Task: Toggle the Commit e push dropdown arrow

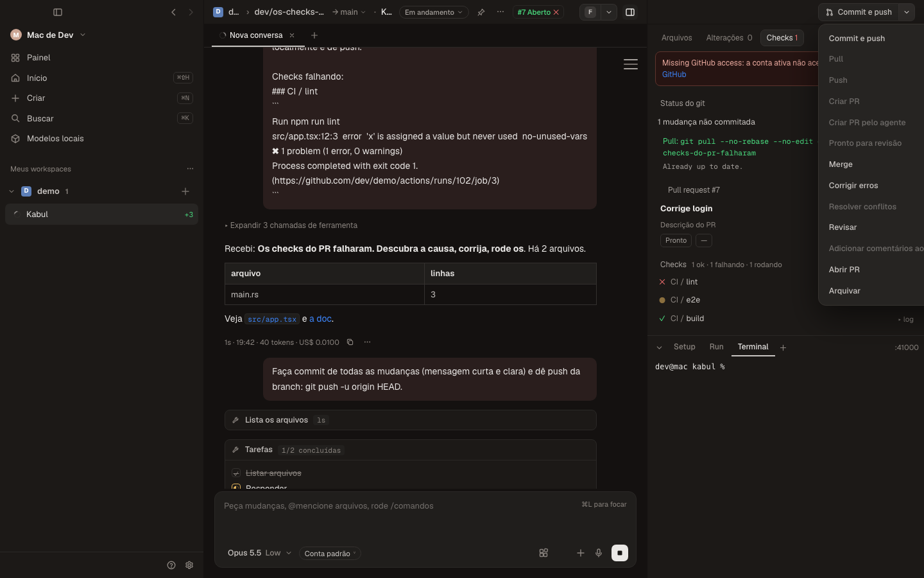Action: click(907, 12)
